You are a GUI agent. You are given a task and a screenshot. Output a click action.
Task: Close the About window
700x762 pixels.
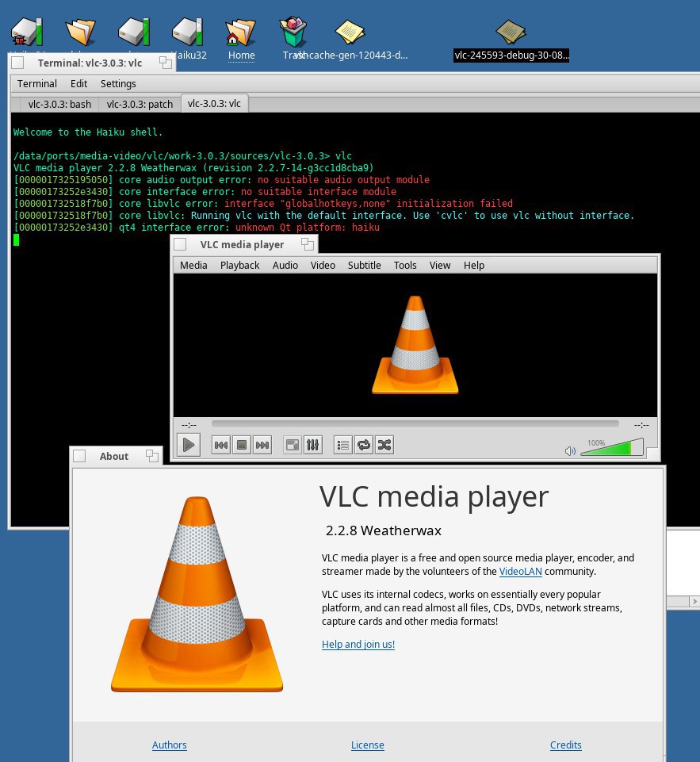pyautogui.click(x=79, y=456)
